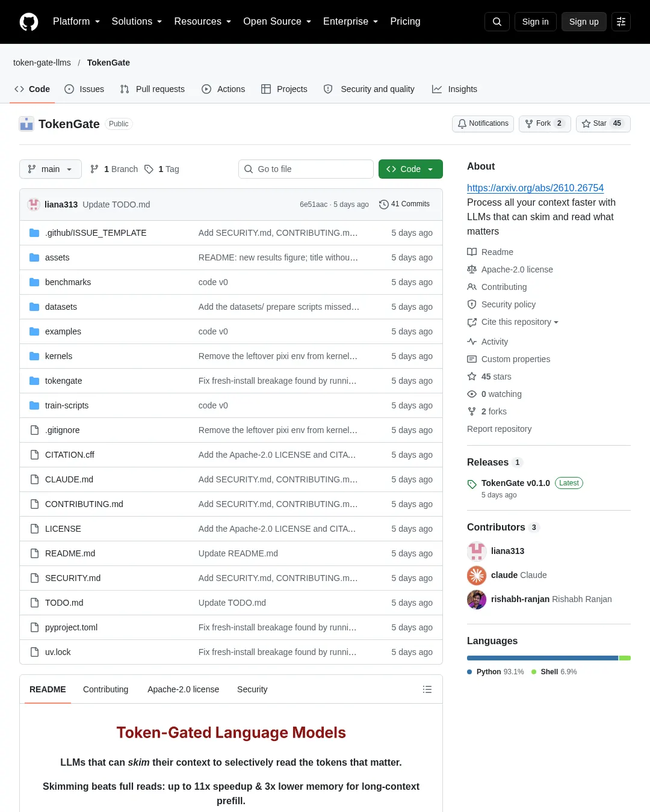Viewport: 650px width, 812px height.
Task: Open appearance settings icon beside Sign up
Action: [621, 22]
